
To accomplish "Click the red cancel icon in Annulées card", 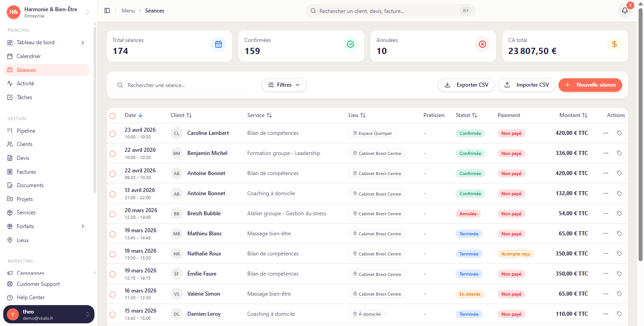I will click(x=482, y=44).
